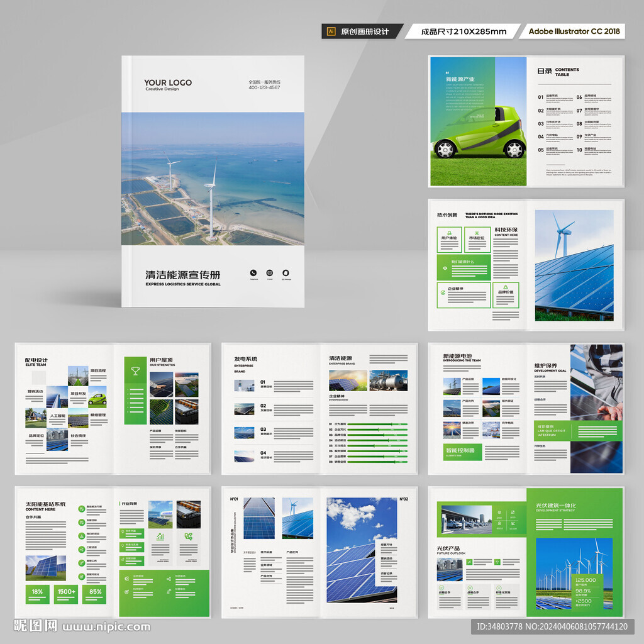Click the 科技环保 heading
This screenshot has height=644, width=644.
click(x=506, y=230)
